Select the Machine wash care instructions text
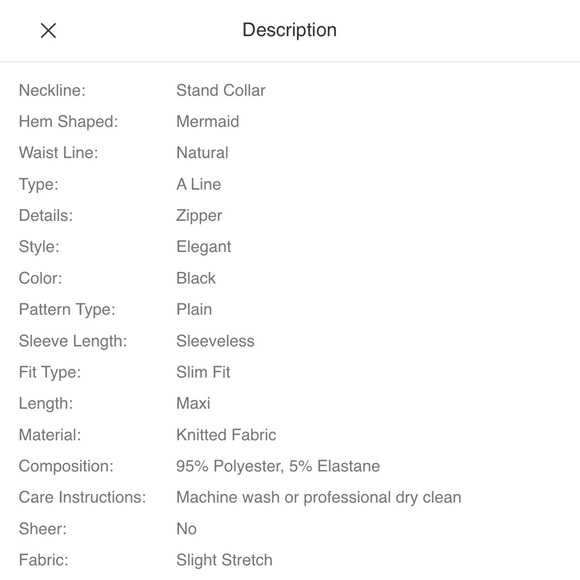This screenshot has width=580, height=580. tap(319, 498)
